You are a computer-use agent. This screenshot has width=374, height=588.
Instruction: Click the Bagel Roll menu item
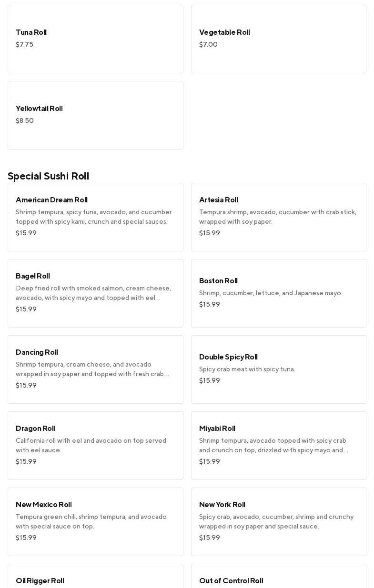[95, 293]
